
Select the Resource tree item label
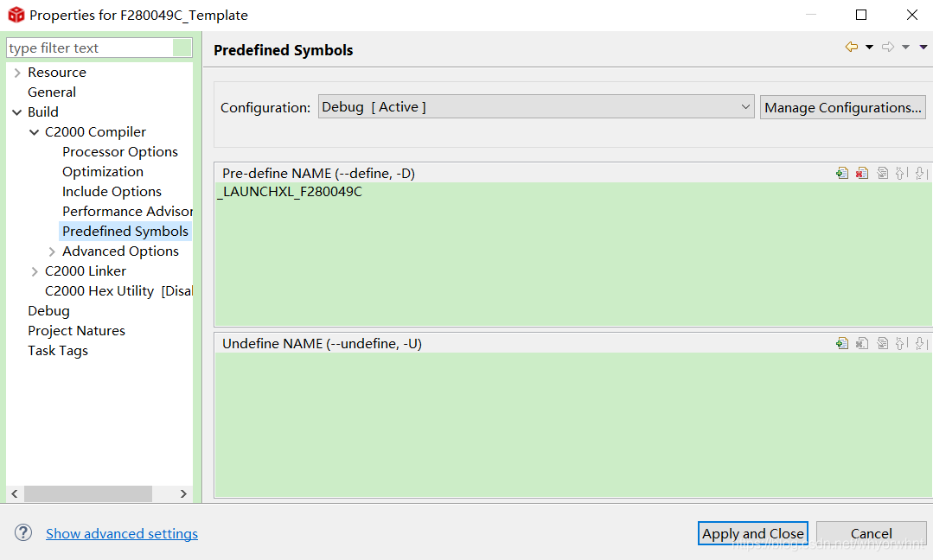tap(57, 73)
